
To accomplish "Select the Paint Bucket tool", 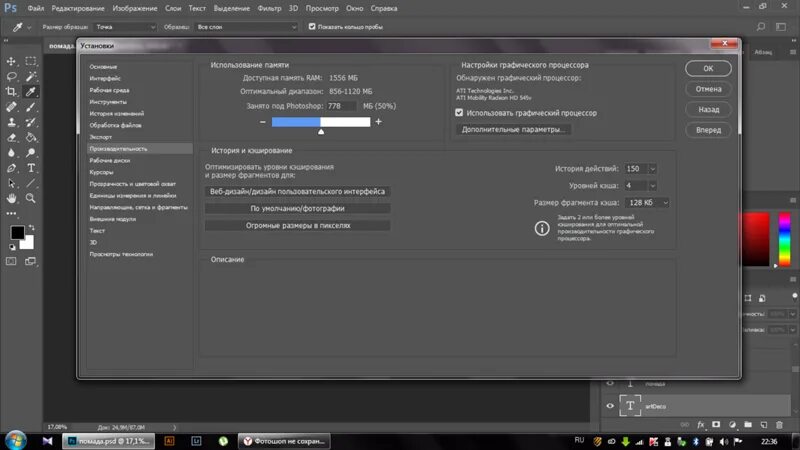I will (31, 138).
